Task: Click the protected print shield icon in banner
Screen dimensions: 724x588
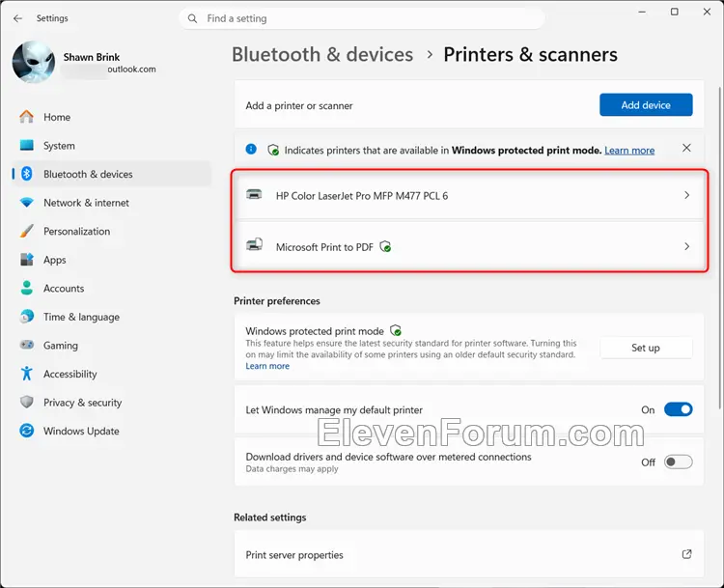Action: pyautogui.click(x=273, y=150)
